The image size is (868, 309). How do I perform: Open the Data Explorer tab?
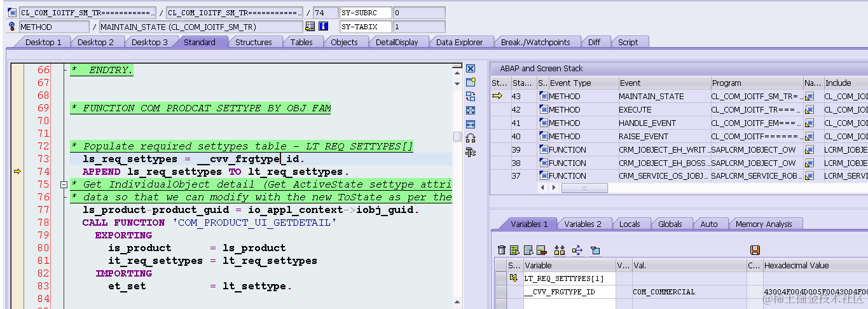click(459, 43)
